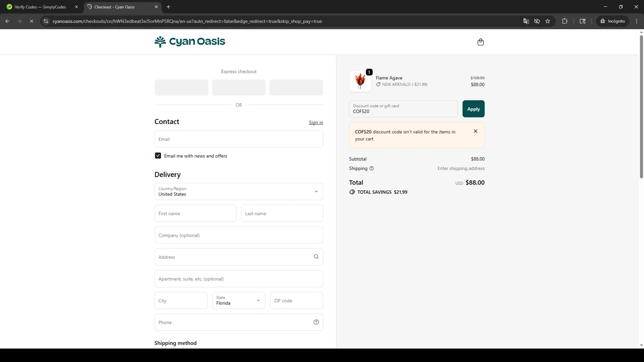The width and height of the screenshot is (644, 362).
Task: Open the State dropdown showing Florida
Action: [239, 301]
